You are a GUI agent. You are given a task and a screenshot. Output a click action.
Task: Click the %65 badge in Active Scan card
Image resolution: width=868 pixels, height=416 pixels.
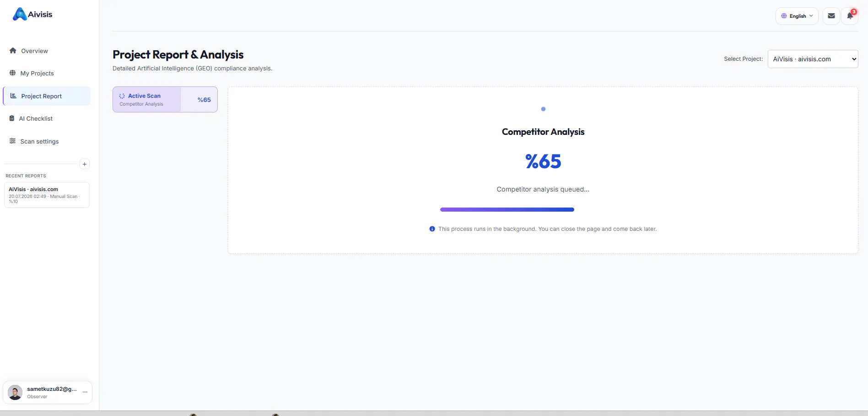pos(204,100)
